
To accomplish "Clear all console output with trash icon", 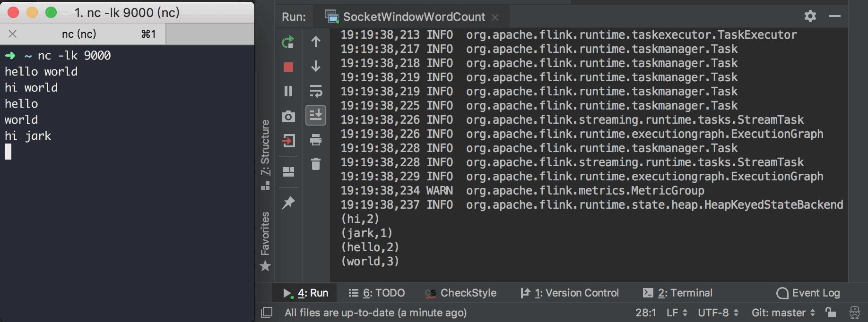I will click(x=316, y=164).
